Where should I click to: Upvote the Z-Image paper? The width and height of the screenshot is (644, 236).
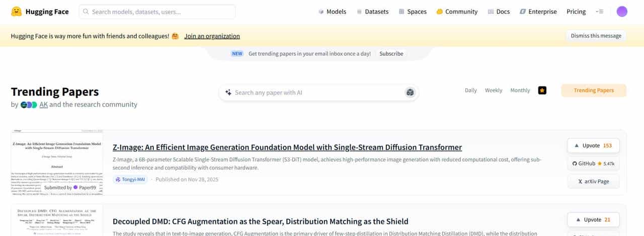pos(593,146)
